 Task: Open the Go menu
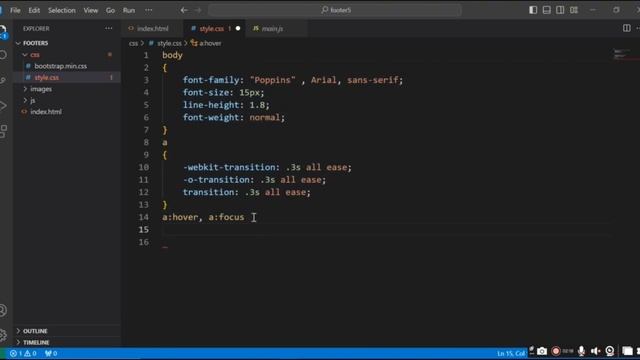pyautogui.click(x=110, y=10)
